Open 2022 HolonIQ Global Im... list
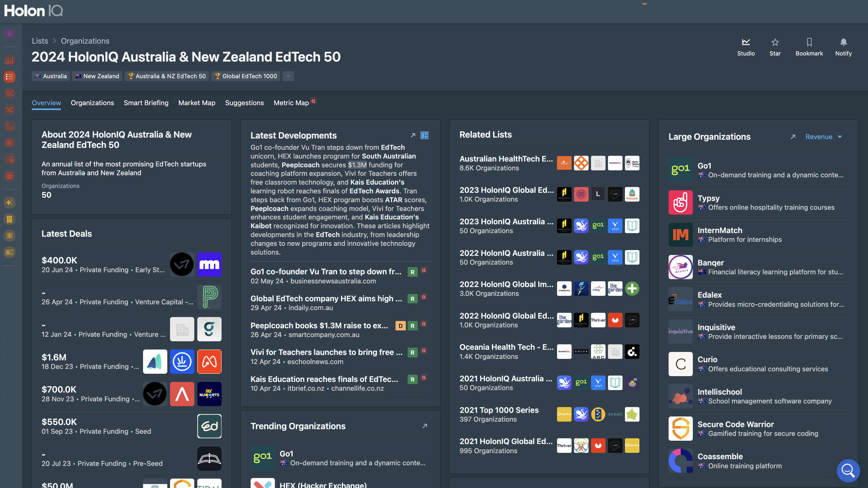Viewport: 868px width, 488px height. [x=549, y=289]
